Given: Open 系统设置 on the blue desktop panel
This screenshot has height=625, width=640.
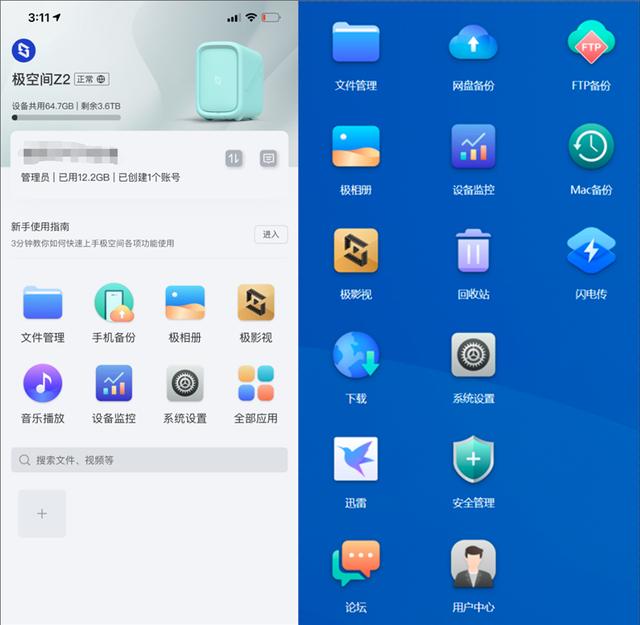Looking at the screenshot, I should [473, 354].
